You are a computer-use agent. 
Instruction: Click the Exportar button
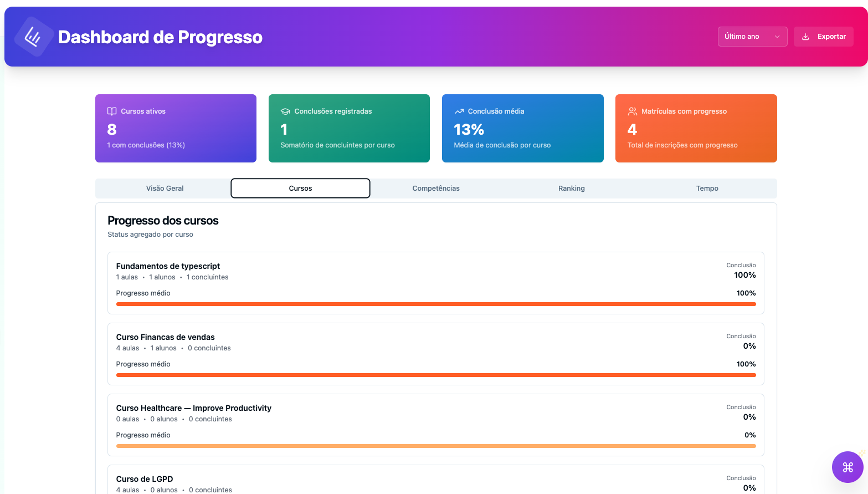[824, 36]
